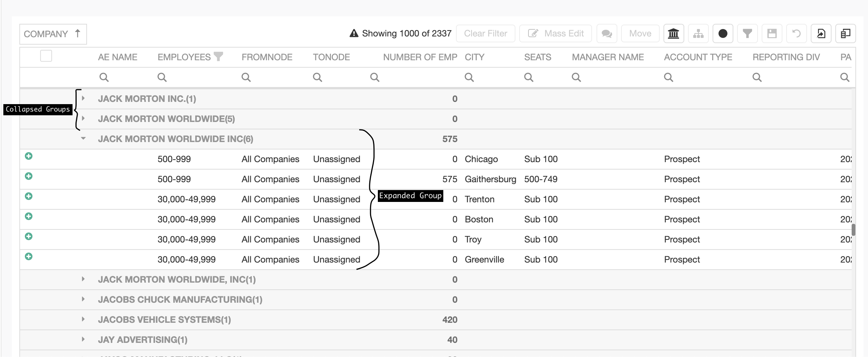868x357 pixels.
Task: Click the green plus on Gaithersburg row
Action: [x=29, y=176]
